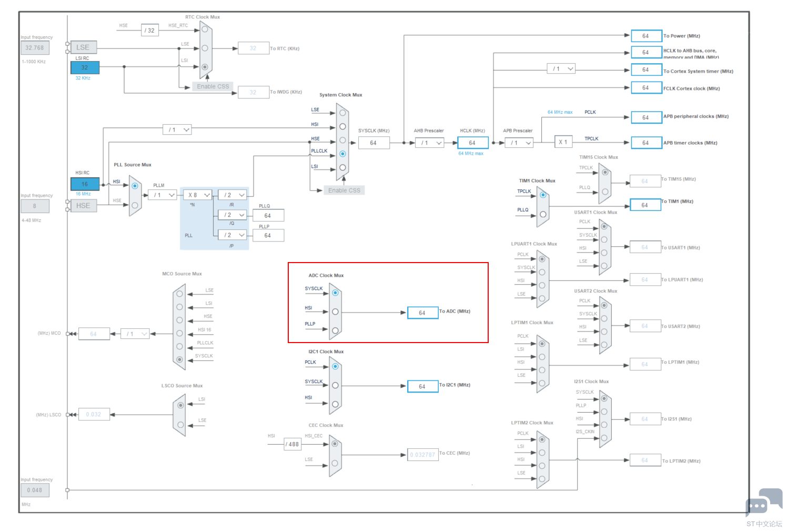Click the PLLQ output value box
The image size is (787, 532).
(x=268, y=216)
